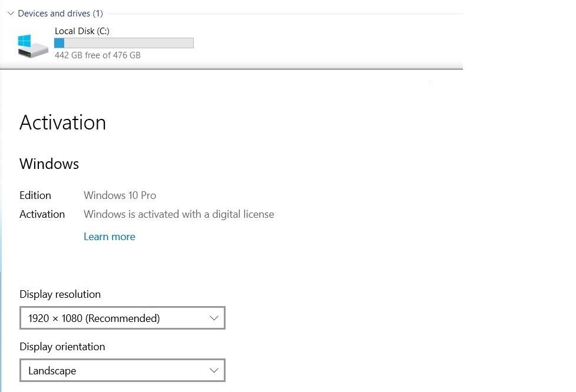The image size is (576, 392).
Task: Click the Local Disk (C:) drive name
Action: [x=82, y=31]
